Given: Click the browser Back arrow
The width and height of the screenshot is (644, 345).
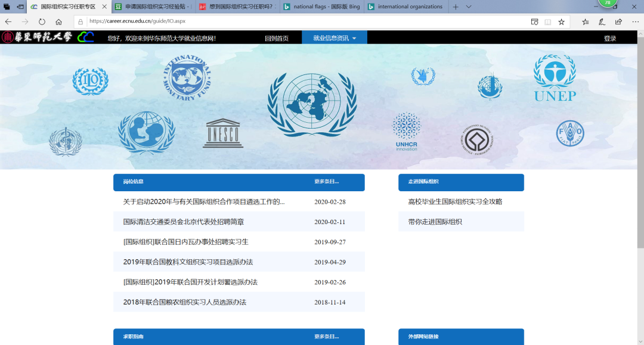Looking at the screenshot, I should tap(8, 22).
